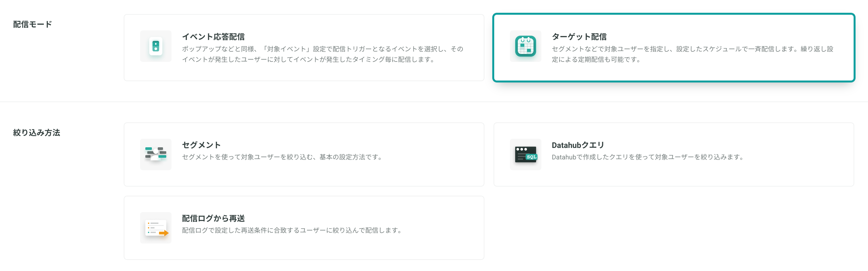Screen dimensions: 868x271
Task: Click the description under イベント応答配信
Action: click(x=323, y=54)
